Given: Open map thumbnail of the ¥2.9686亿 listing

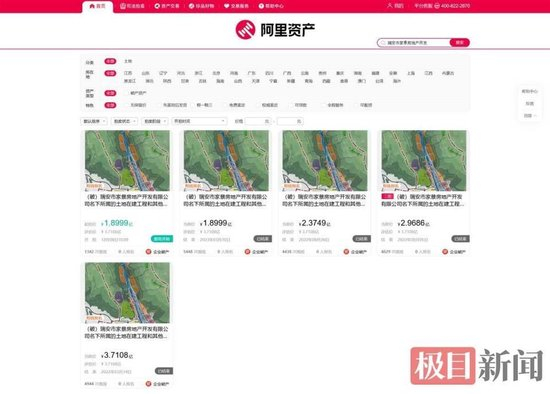Looking at the screenshot, I should pos(424,161).
